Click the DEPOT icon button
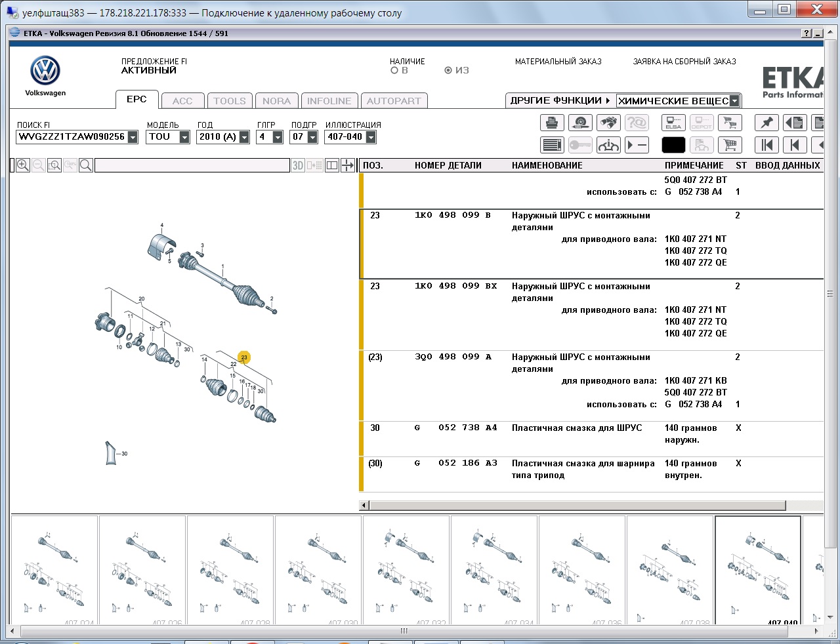This screenshot has height=644, width=840. coord(702,123)
